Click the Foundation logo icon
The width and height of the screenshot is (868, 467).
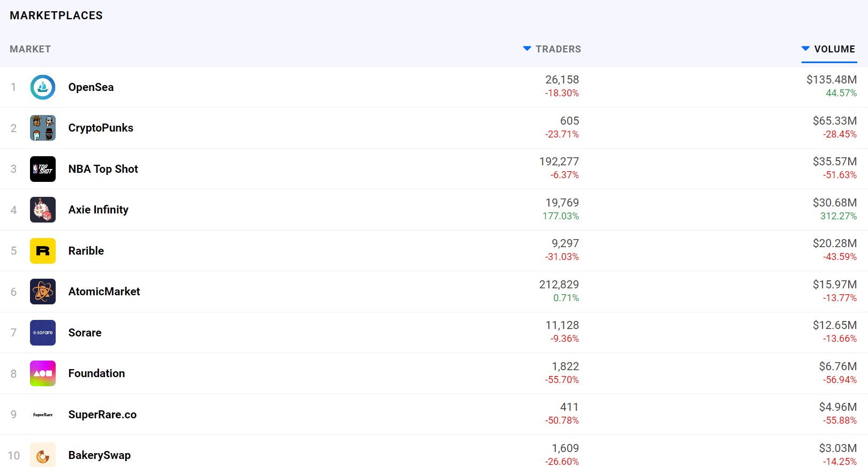[43, 373]
